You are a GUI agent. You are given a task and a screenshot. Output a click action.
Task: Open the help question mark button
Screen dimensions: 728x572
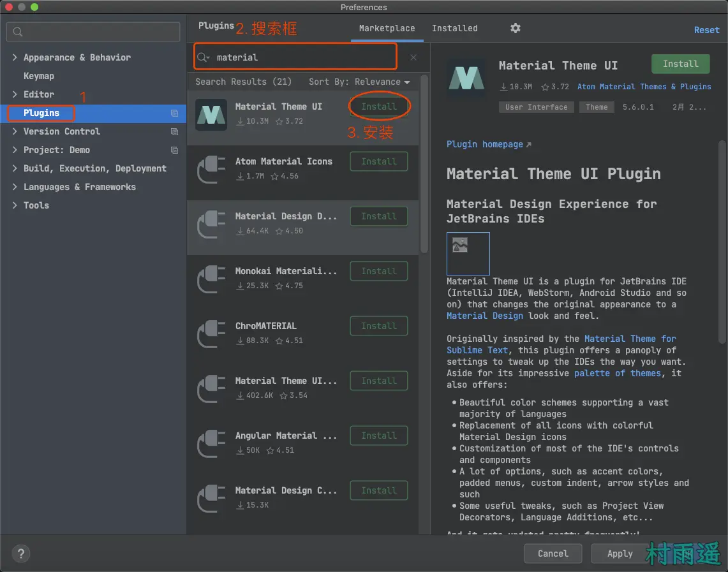point(21,554)
